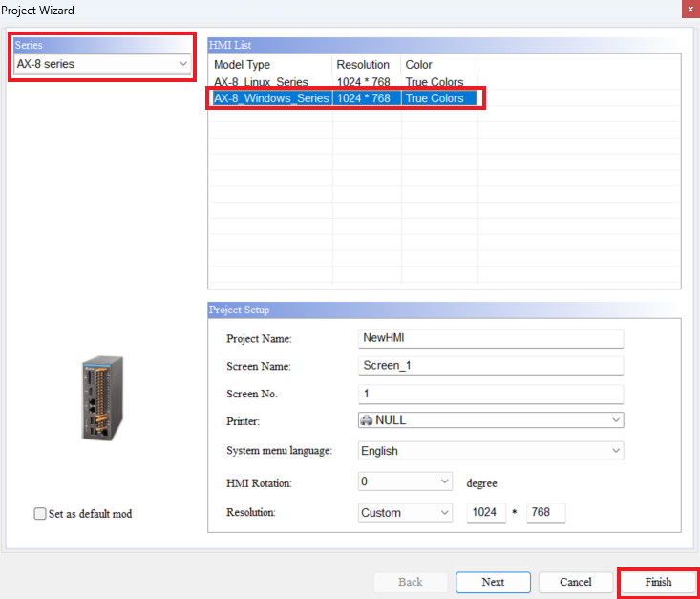Open the Resolution Custom dropdown

(445, 513)
